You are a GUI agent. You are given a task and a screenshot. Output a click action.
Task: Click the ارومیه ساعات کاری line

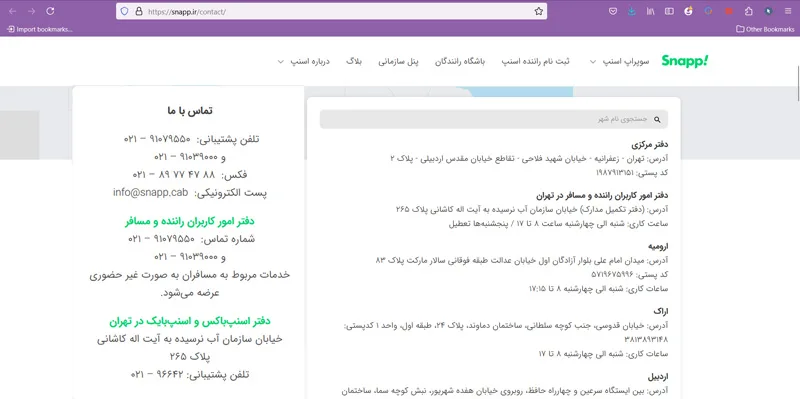pos(598,289)
